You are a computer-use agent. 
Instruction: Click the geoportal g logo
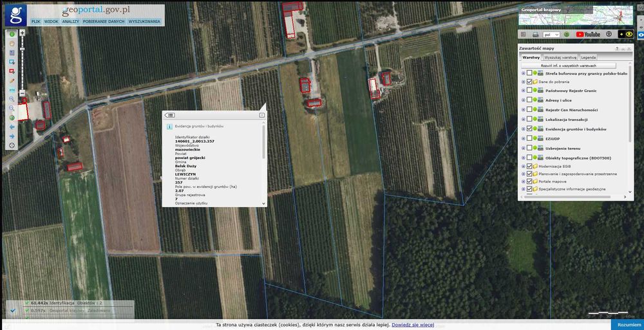(16, 15)
